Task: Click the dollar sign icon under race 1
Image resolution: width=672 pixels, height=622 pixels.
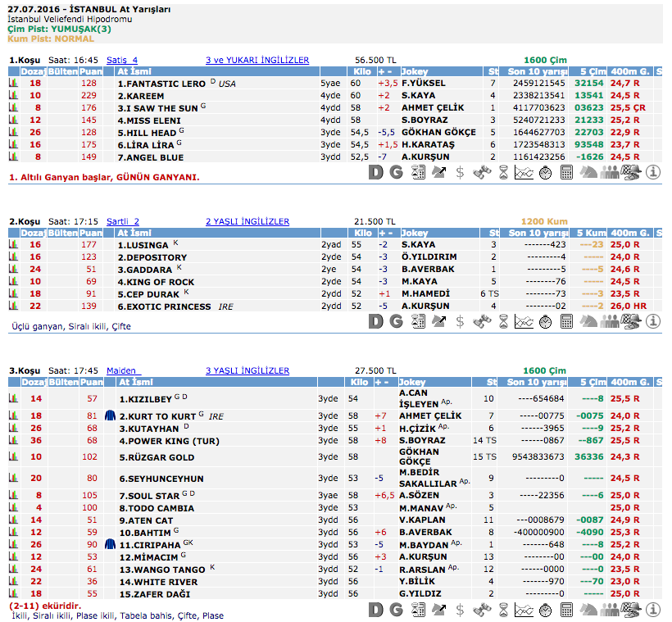Action: point(460,172)
